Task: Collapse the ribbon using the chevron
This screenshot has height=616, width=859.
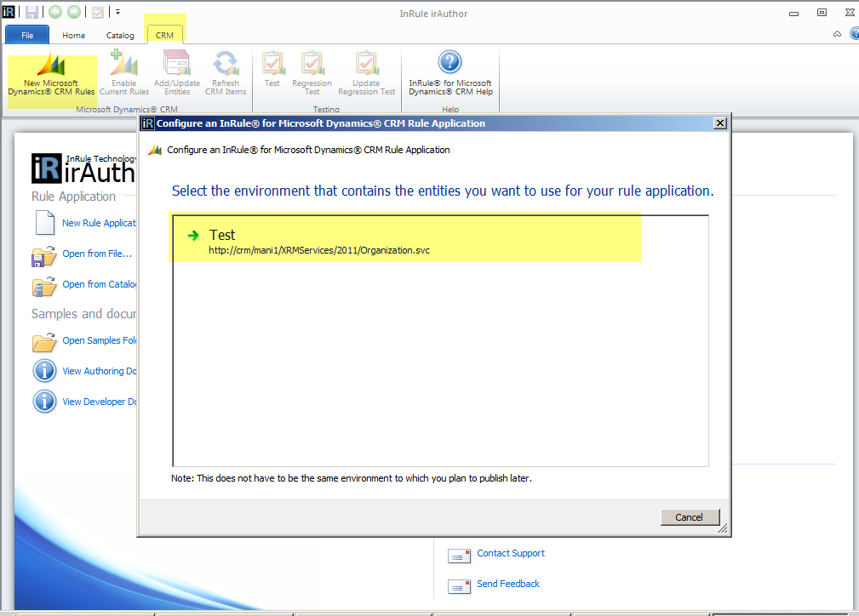Action: [x=836, y=35]
